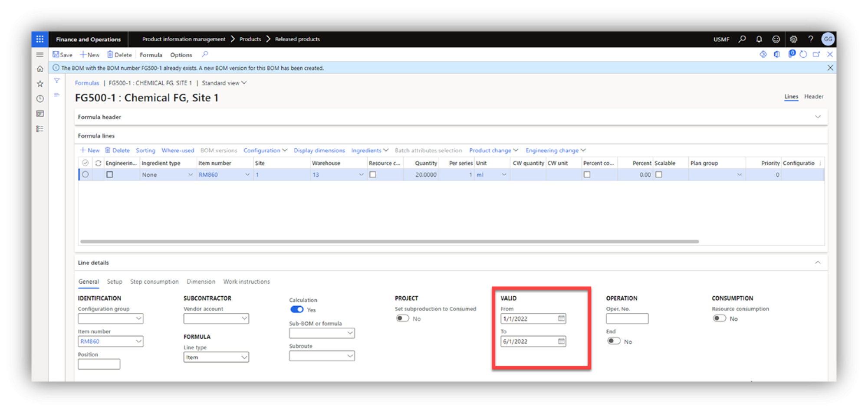
Task: Select all rows checkmark header
Action: [x=85, y=163]
